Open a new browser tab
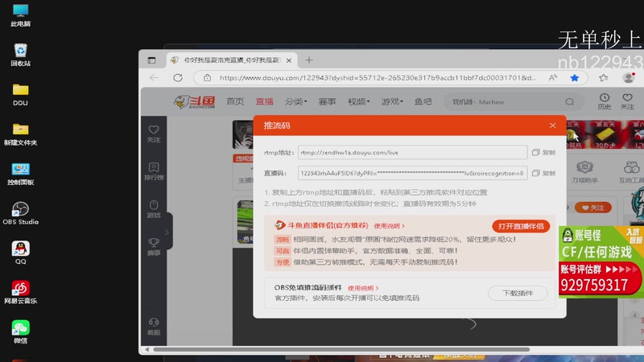The image size is (644, 362). click(x=309, y=60)
